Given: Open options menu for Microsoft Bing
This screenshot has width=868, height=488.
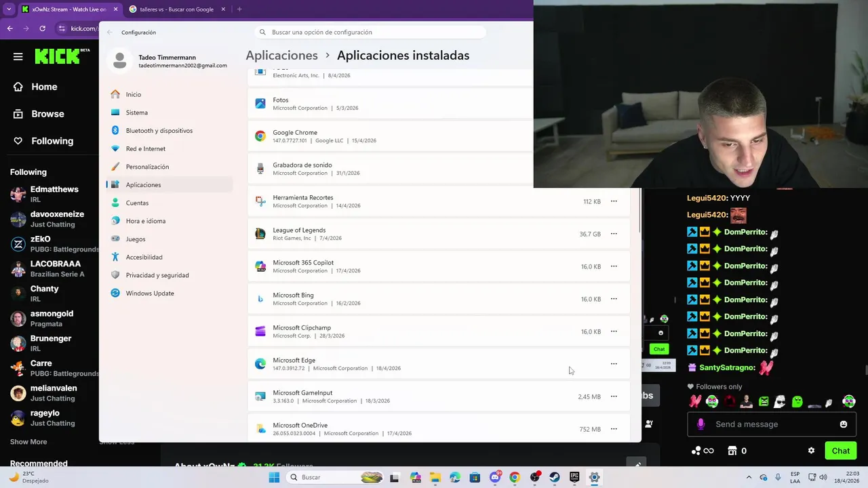Looking at the screenshot, I should click(x=614, y=299).
